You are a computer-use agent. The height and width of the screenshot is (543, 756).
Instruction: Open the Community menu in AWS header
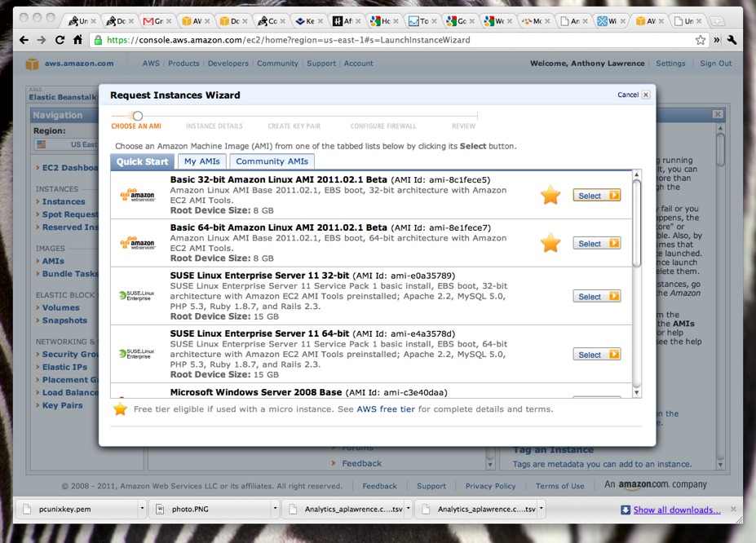click(x=278, y=63)
